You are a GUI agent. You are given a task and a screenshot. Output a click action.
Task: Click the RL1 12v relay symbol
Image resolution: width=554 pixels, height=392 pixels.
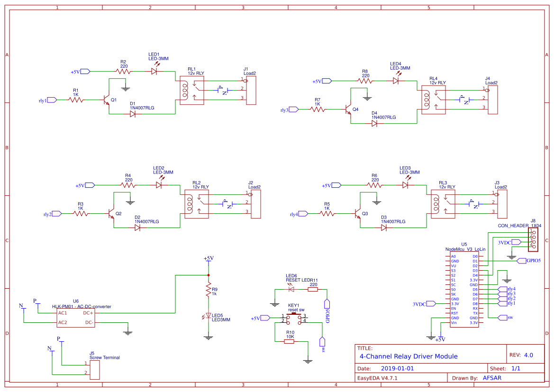pos(191,90)
